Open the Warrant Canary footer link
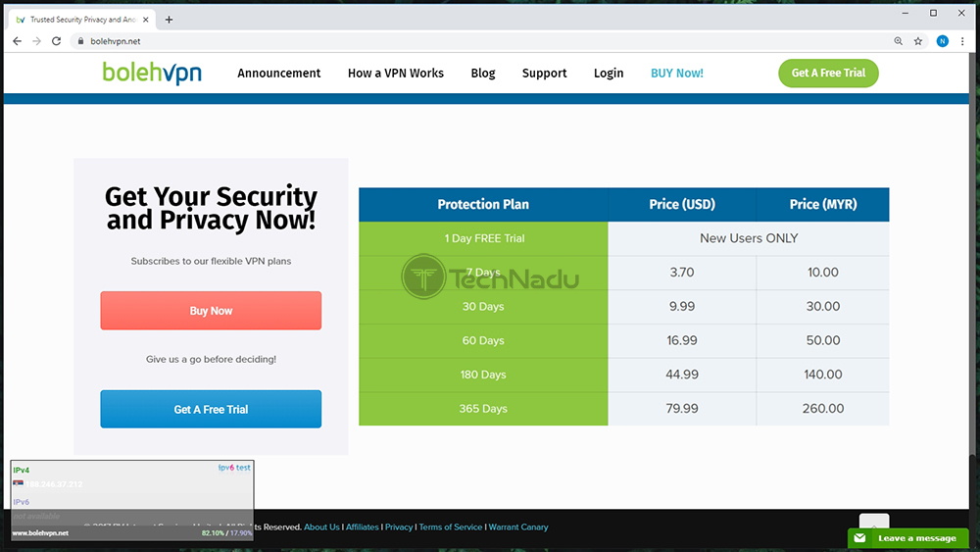The height and width of the screenshot is (552, 980). (518, 527)
